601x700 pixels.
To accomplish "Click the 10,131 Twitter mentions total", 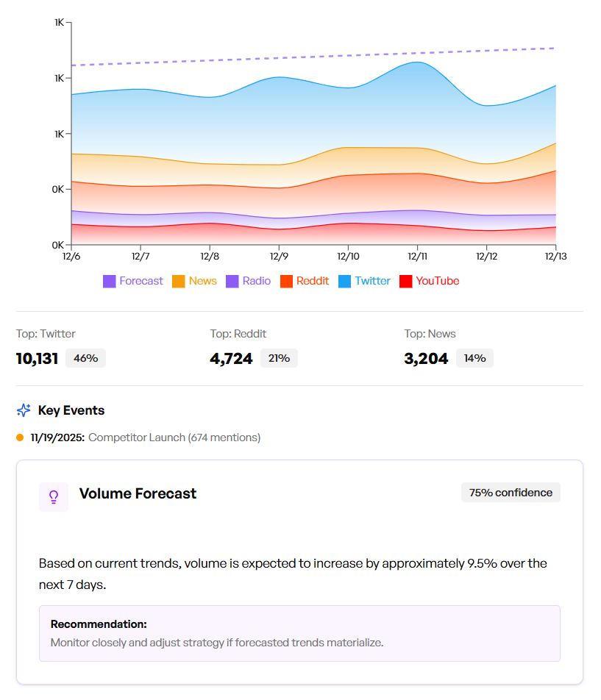I will 37,359.
